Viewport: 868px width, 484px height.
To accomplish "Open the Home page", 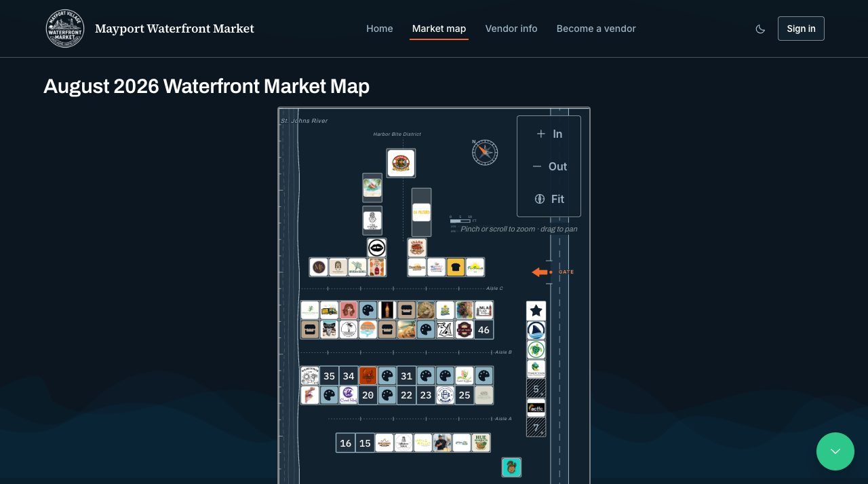I will coord(380,29).
